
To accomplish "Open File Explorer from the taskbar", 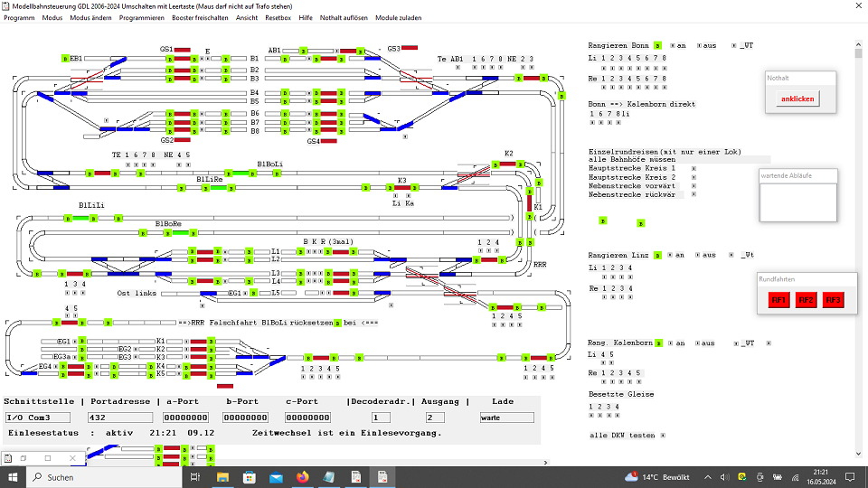I will (222, 477).
